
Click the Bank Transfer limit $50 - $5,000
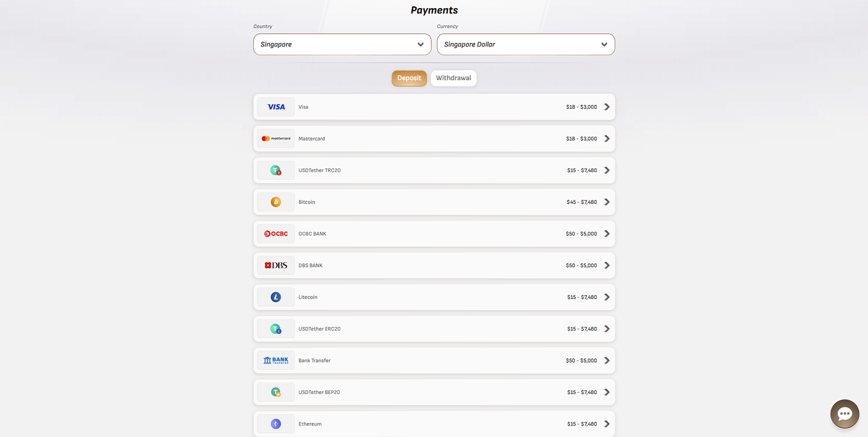tap(582, 360)
